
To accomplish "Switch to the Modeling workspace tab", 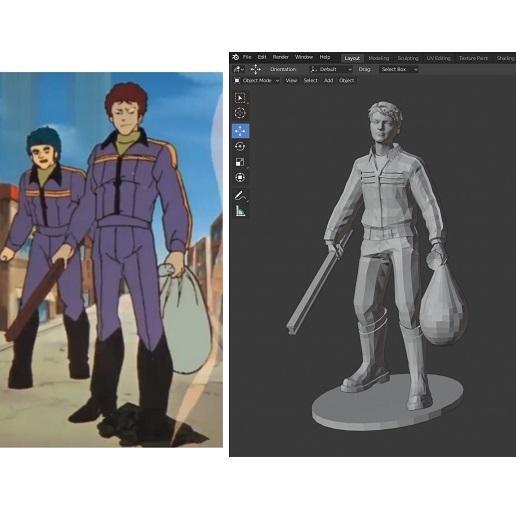I will (379, 58).
